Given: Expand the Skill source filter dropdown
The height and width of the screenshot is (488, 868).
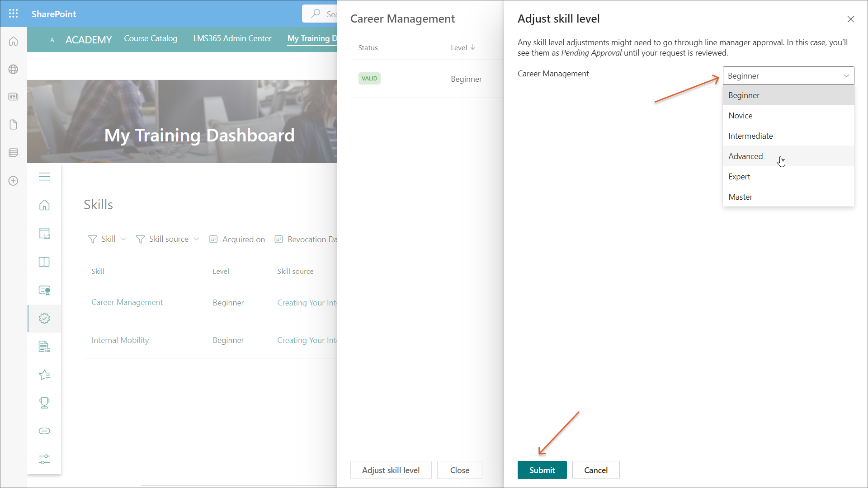Looking at the screenshot, I should 168,239.
